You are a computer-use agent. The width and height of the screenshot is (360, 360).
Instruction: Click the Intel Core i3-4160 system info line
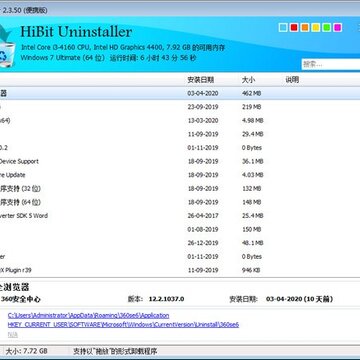[123, 47]
